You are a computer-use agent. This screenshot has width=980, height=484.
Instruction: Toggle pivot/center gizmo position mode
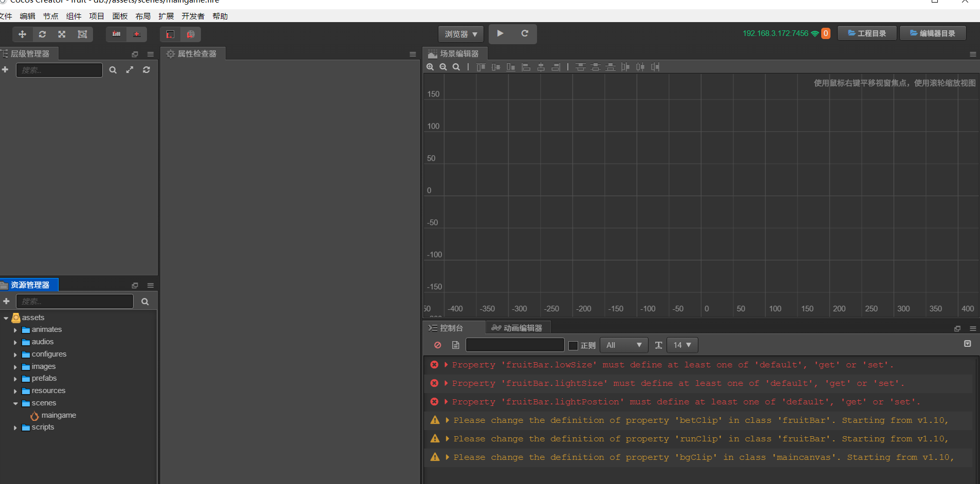point(117,34)
